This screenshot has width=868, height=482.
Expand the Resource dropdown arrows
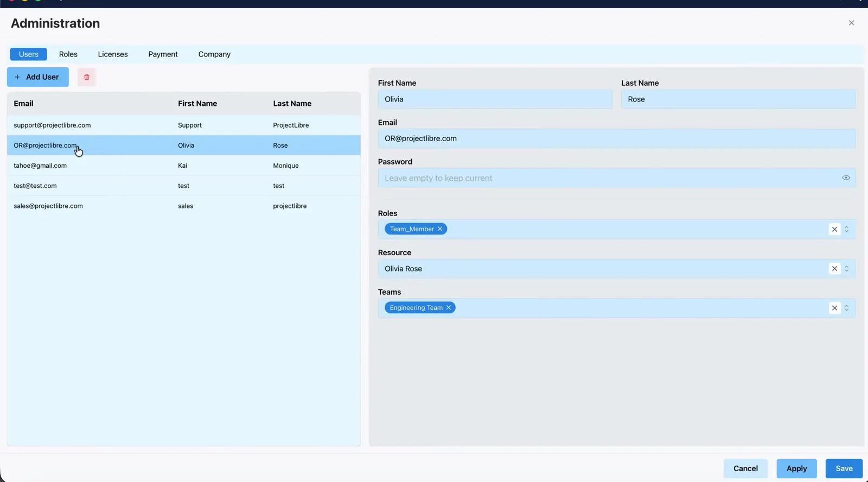click(x=846, y=269)
